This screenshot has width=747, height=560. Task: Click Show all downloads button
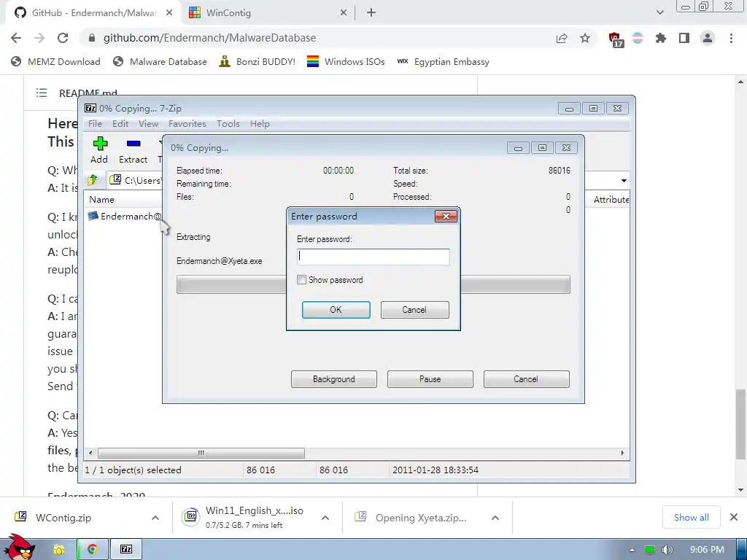692,517
